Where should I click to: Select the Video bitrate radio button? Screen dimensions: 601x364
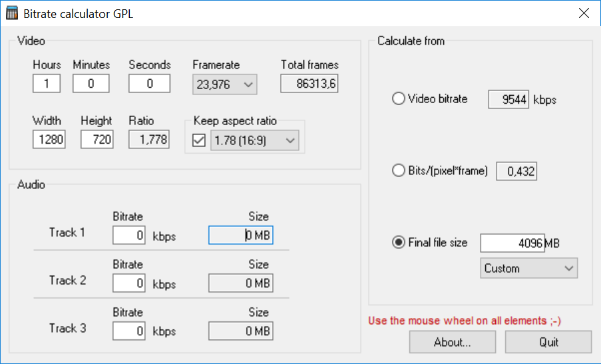coord(399,99)
